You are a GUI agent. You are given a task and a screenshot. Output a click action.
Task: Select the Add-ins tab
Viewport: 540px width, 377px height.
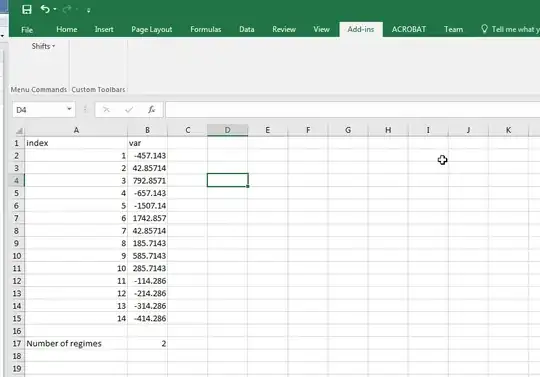click(361, 30)
